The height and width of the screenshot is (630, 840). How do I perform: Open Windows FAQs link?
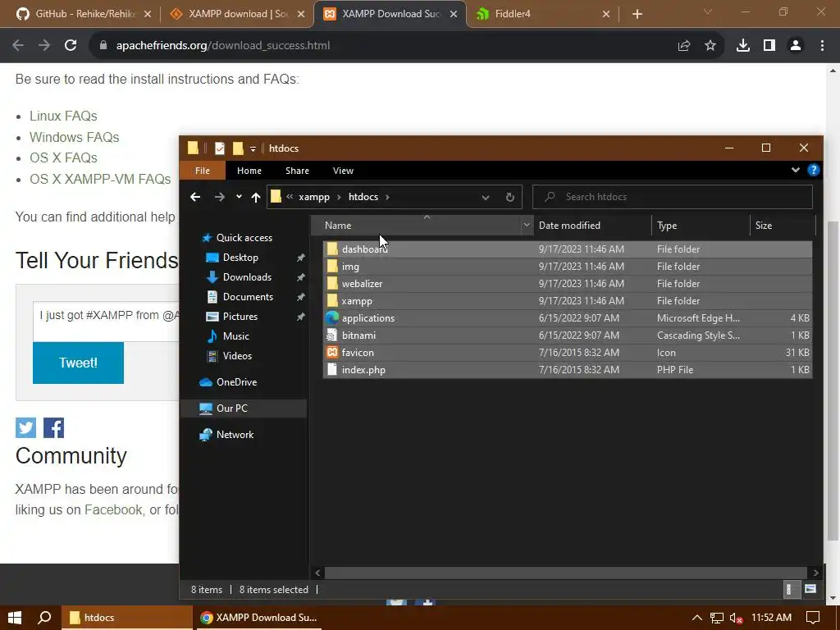[x=74, y=137]
